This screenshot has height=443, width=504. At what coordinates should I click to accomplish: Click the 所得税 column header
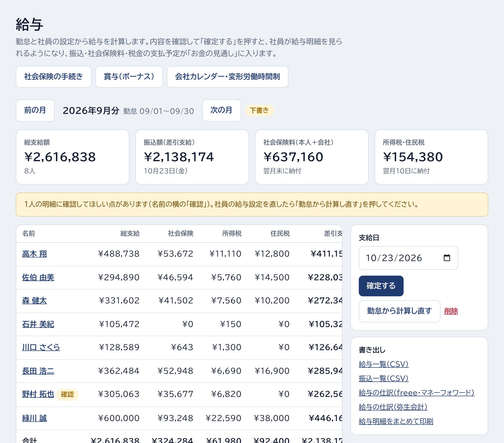click(x=232, y=233)
